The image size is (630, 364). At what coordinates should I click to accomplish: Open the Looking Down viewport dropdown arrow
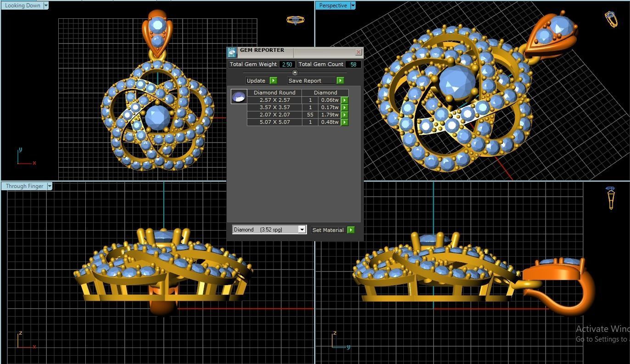[46, 6]
